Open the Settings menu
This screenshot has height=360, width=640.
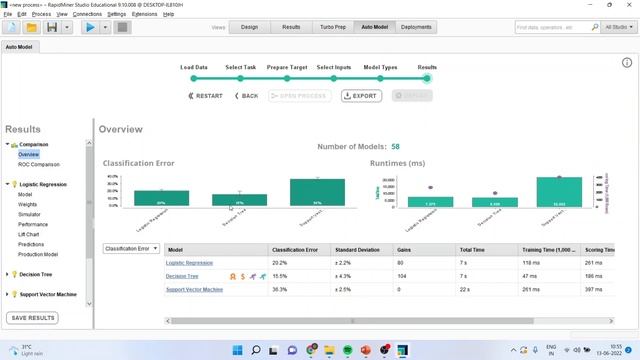(x=116, y=14)
